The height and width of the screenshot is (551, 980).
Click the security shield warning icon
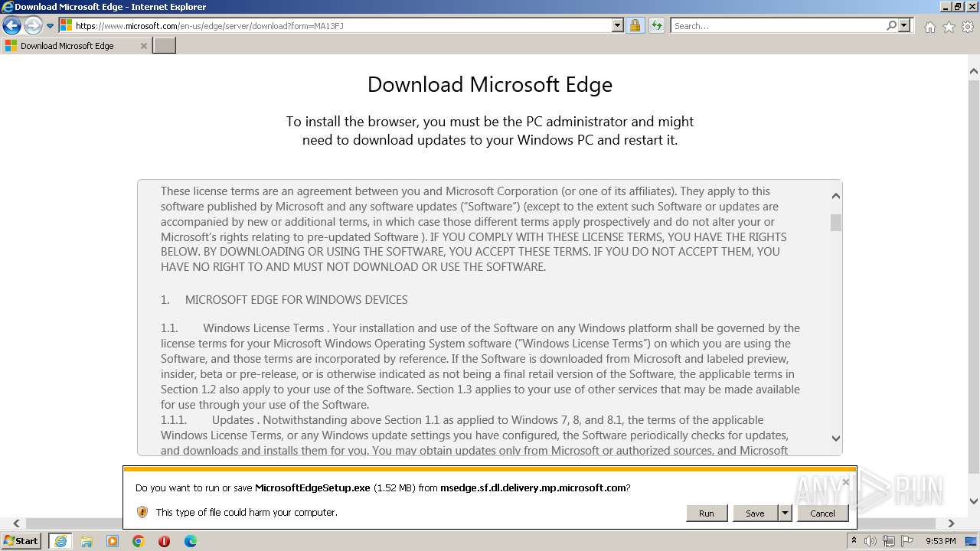pos(142,512)
